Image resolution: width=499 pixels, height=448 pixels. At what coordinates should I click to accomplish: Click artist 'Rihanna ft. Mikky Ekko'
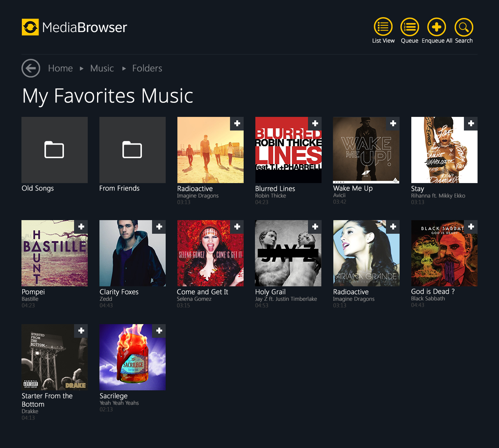438,196
